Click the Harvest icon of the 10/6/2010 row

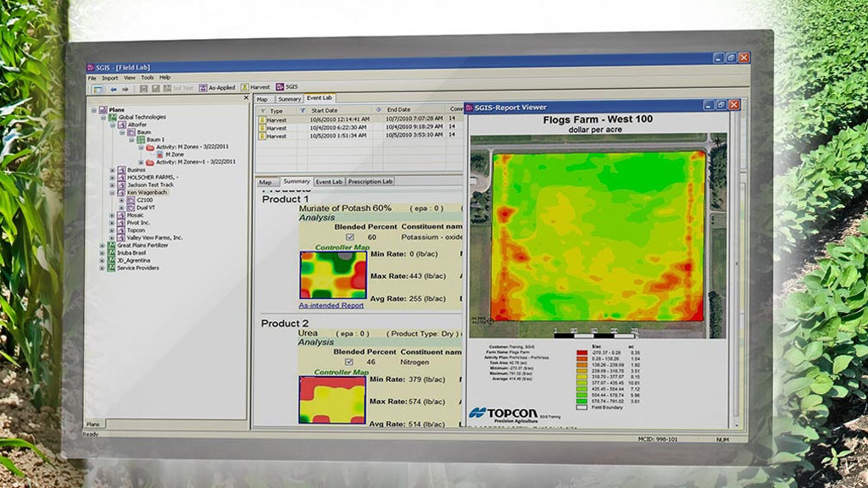coord(263,119)
